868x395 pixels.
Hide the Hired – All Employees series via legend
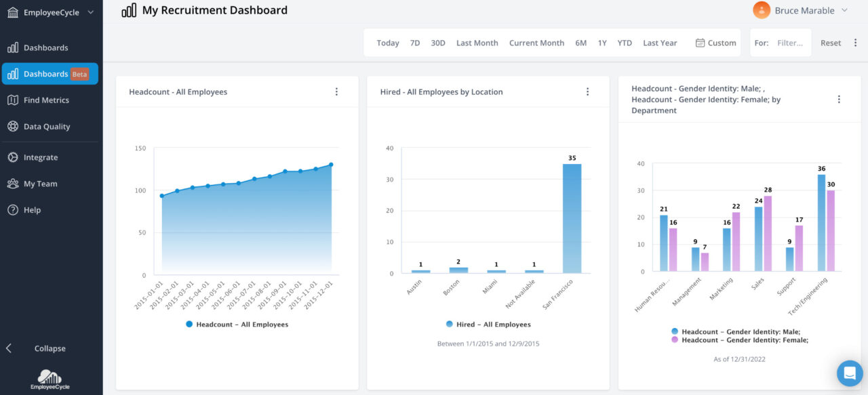coord(488,324)
